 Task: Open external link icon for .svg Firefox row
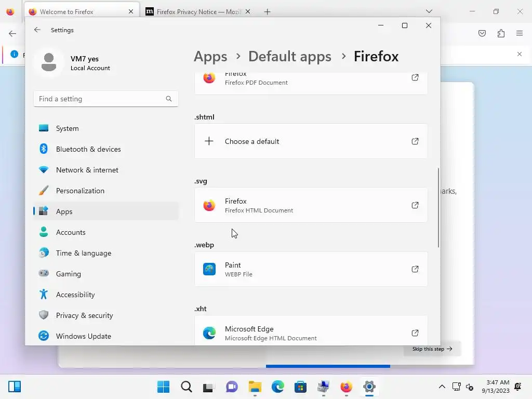coord(415,205)
